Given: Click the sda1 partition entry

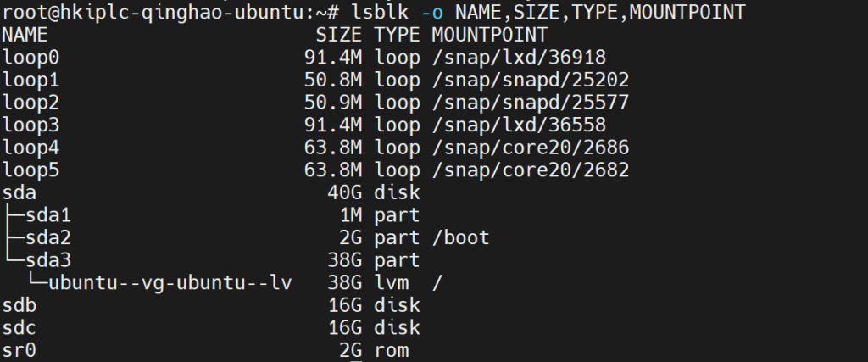Looking at the screenshot, I should [48, 216].
